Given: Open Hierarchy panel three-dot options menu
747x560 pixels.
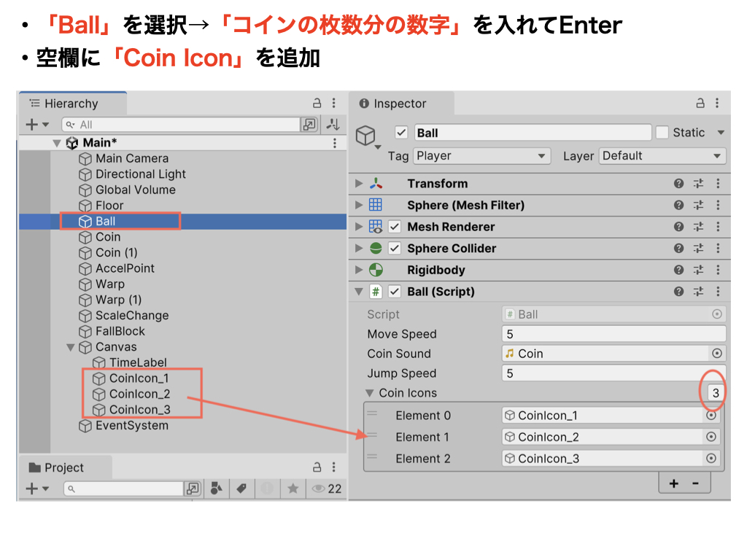Looking at the screenshot, I should (x=334, y=104).
